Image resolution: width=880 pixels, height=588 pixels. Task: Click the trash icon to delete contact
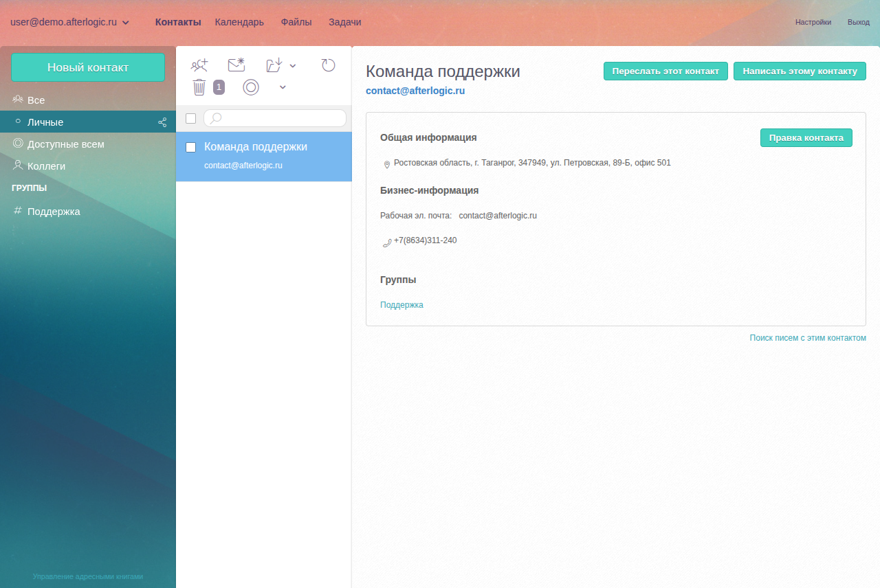click(199, 87)
